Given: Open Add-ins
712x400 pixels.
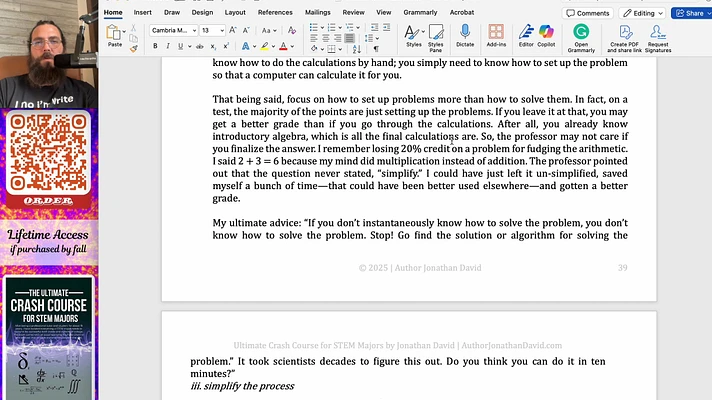Looking at the screenshot, I should click(x=496, y=36).
